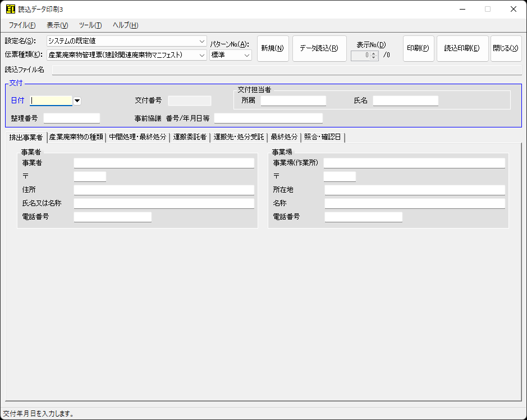The height and width of the screenshot is (420, 527).
Task: Open the パターンNo. 標準 dropdown
Action: pyautogui.click(x=247, y=54)
